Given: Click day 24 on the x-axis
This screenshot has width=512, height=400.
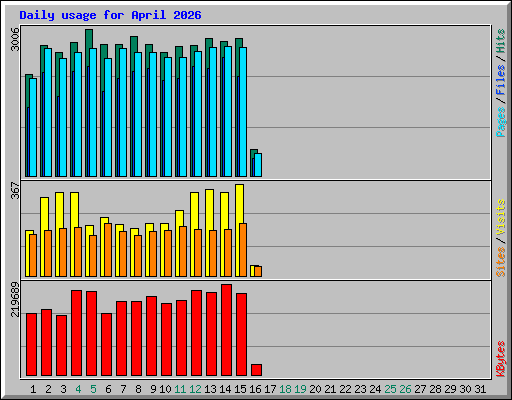Looking at the screenshot, I should 375,389.
